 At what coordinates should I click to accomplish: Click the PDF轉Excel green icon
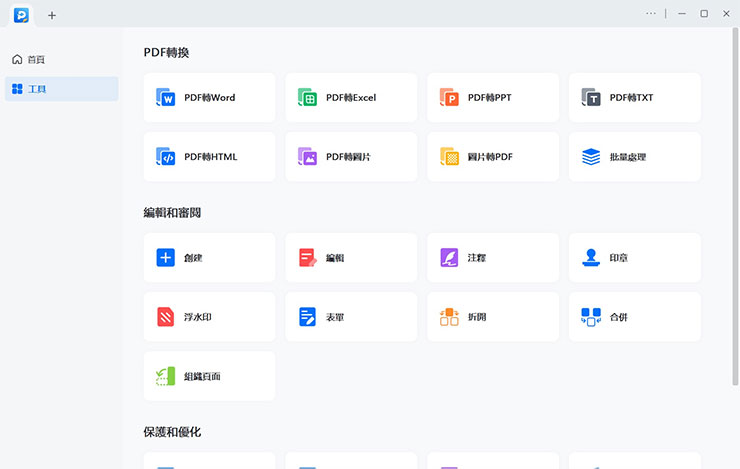pos(307,97)
